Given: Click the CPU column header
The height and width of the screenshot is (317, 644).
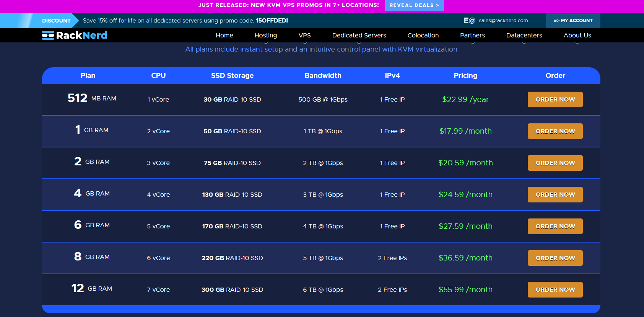Looking at the screenshot, I should [158, 76].
